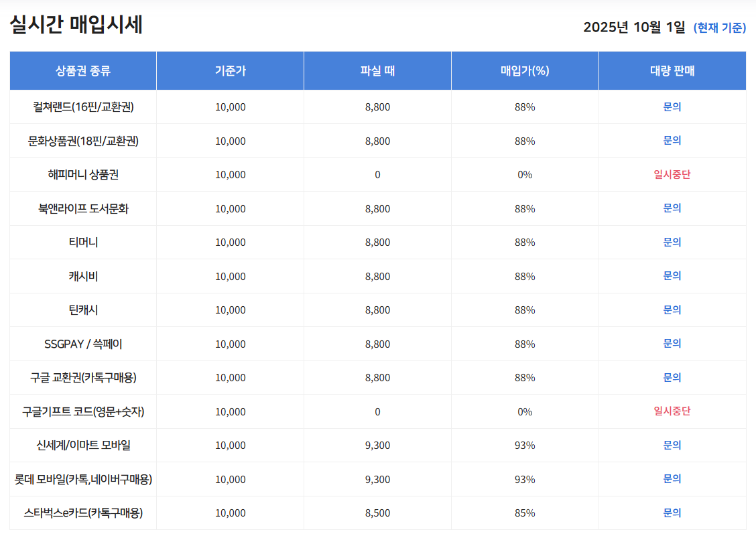Click 일시중단 status for 해피머니 상품권
Image resolution: width=756 pixels, height=536 pixels.
coord(672,175)
